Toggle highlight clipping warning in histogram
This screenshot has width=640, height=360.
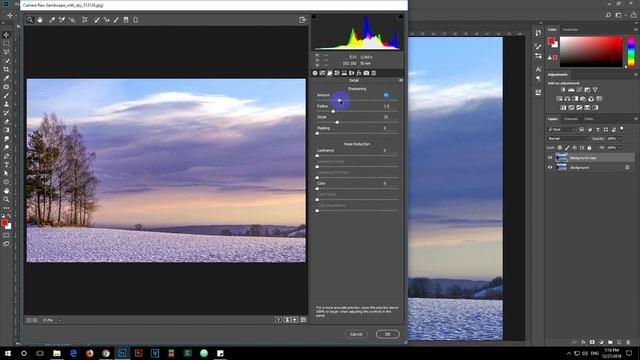(x=400, y=17)
